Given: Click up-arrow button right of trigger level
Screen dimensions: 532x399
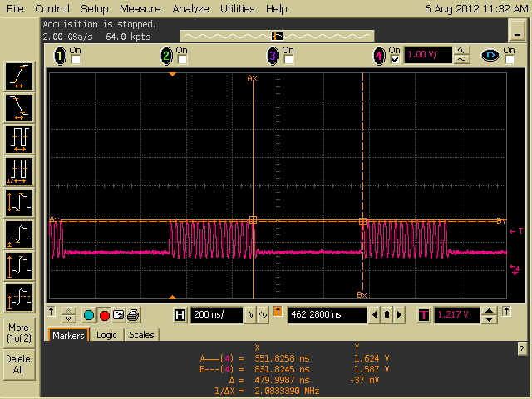Looking at the screenshot, I should 506,311.
